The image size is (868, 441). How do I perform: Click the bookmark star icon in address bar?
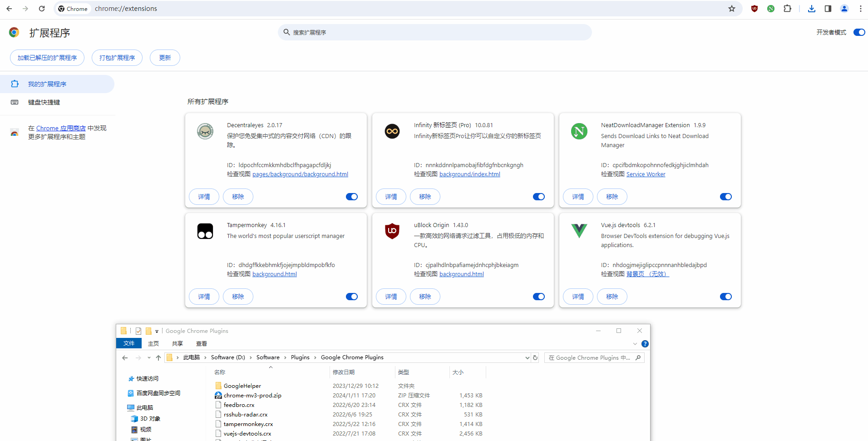(731, 9)
